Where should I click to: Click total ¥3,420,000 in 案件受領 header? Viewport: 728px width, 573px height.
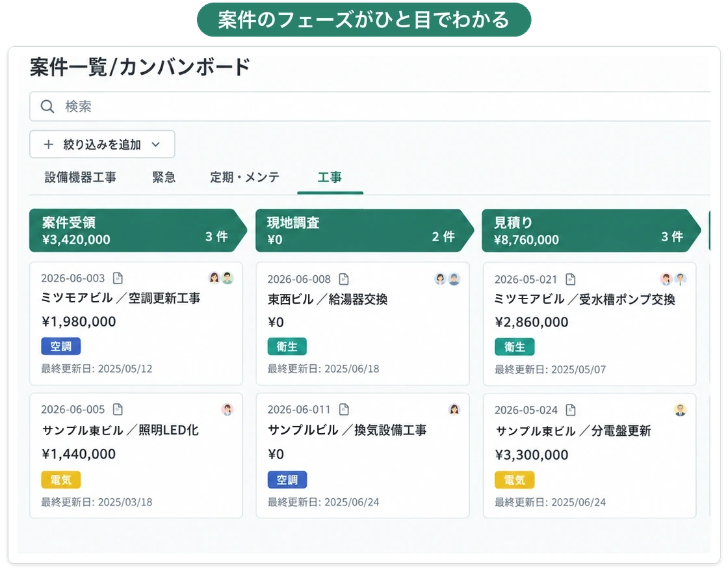coord(76,239)
